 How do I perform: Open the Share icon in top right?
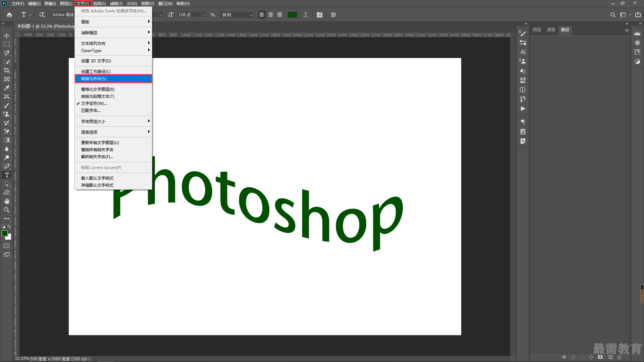click(638, 15)
